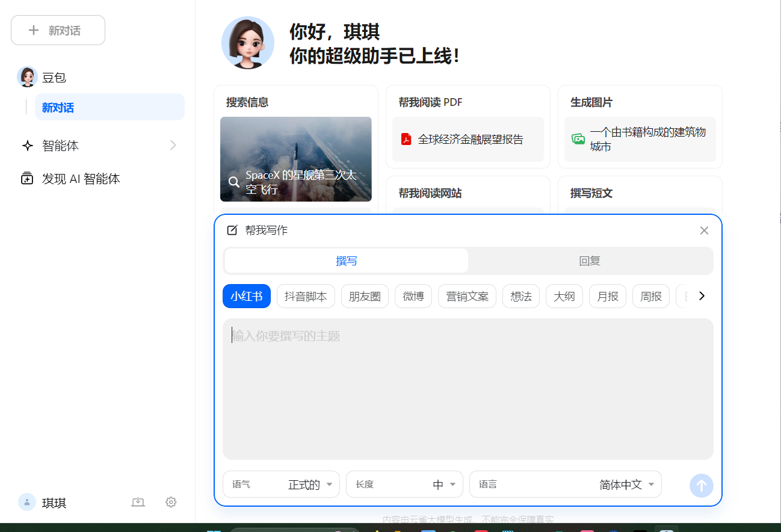This screenshot has height=532, width=781.
Task: Open the 语言 language dropdown
Action: tap(566, 484)
